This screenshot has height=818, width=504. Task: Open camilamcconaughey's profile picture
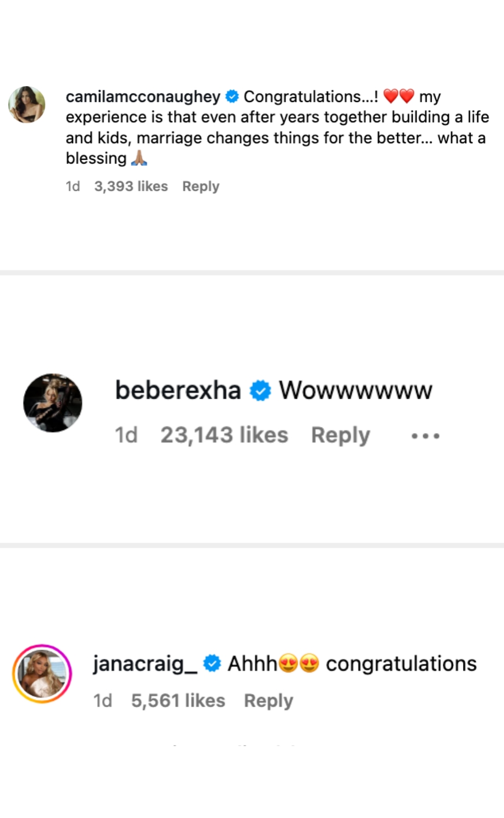(x=27, y=104)
